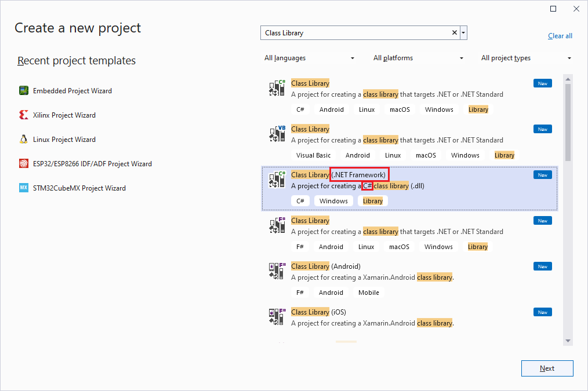588x391 pixels.
Task: Click the Linux tag in the Visual Basic row
Action: (393, 155)
